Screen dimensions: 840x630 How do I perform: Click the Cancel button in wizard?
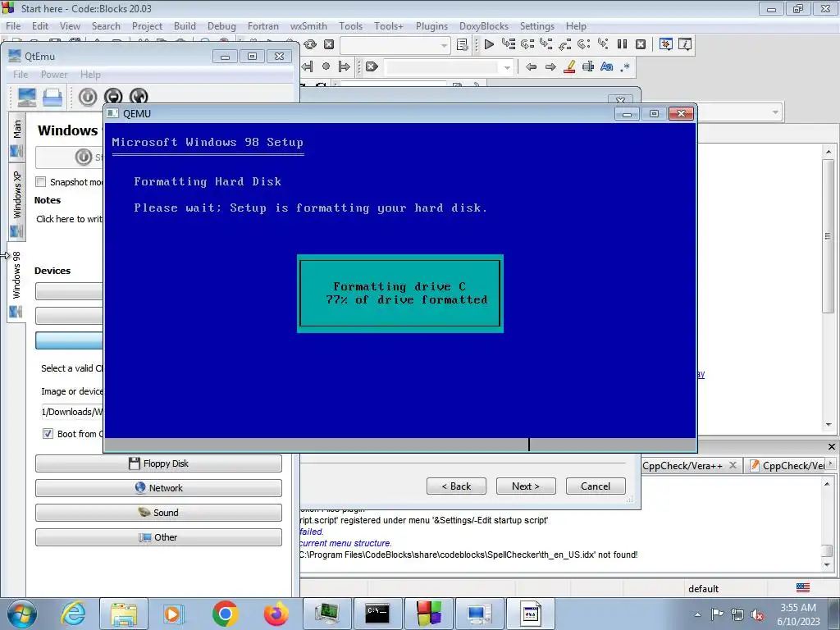pyautogui.click(x=596, y=486)
